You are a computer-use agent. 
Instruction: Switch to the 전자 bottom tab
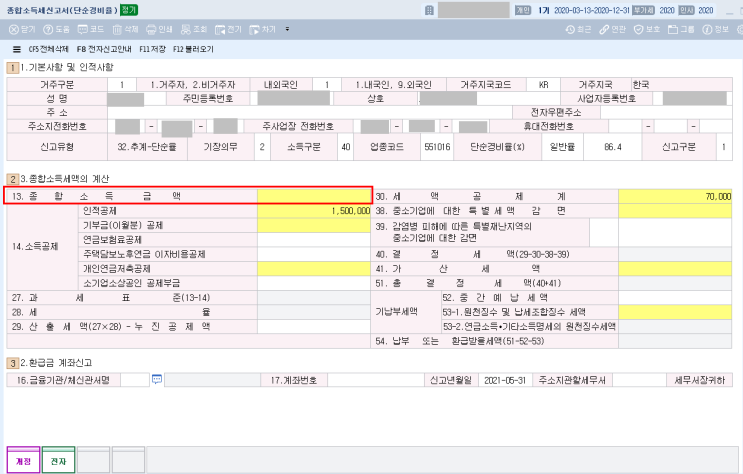click(x=58, y=460)
